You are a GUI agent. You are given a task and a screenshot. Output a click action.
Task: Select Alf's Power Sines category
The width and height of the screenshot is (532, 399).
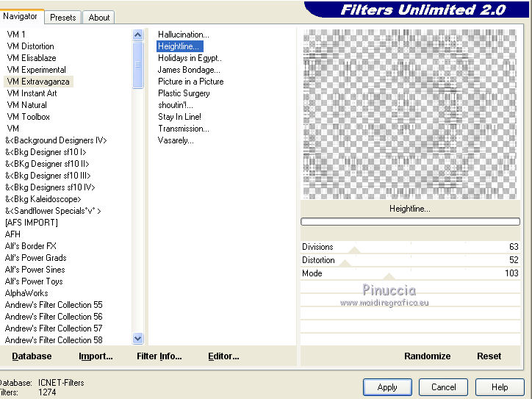[35, 270]
